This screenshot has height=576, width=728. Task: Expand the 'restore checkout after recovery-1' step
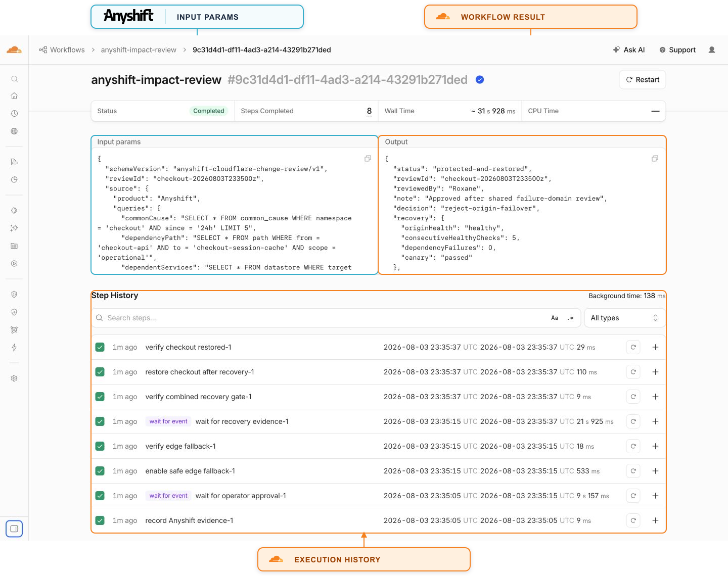tap(655, 372)
